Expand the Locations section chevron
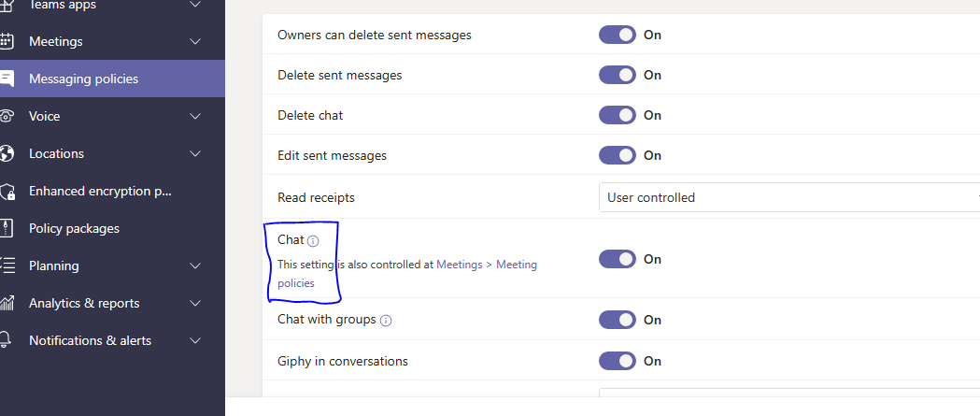980x416 pixels. [x=195, y=154]
